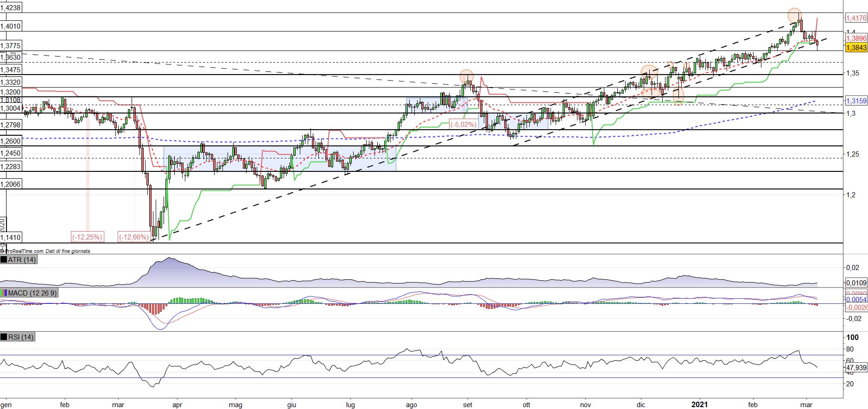Click the RSI value tag 47,939
The width and height of the screenshot is (868, 409).
(x=855, y=367)
